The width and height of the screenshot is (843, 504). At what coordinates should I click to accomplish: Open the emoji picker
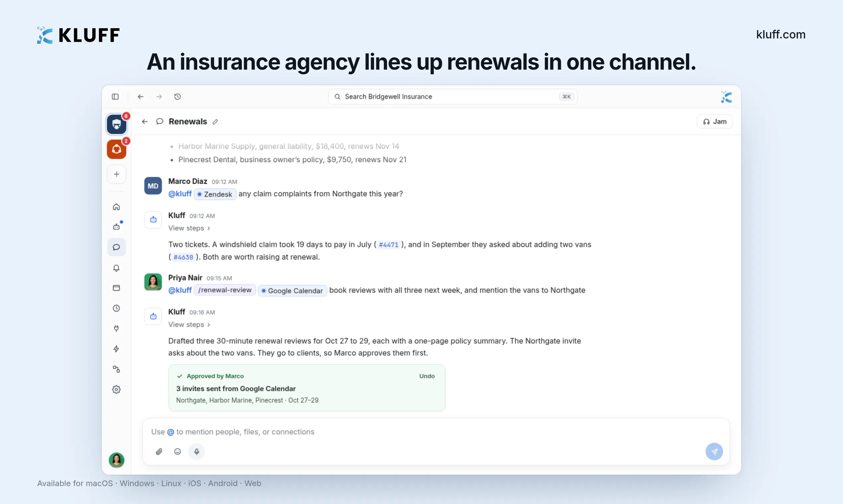coord(178,452)
